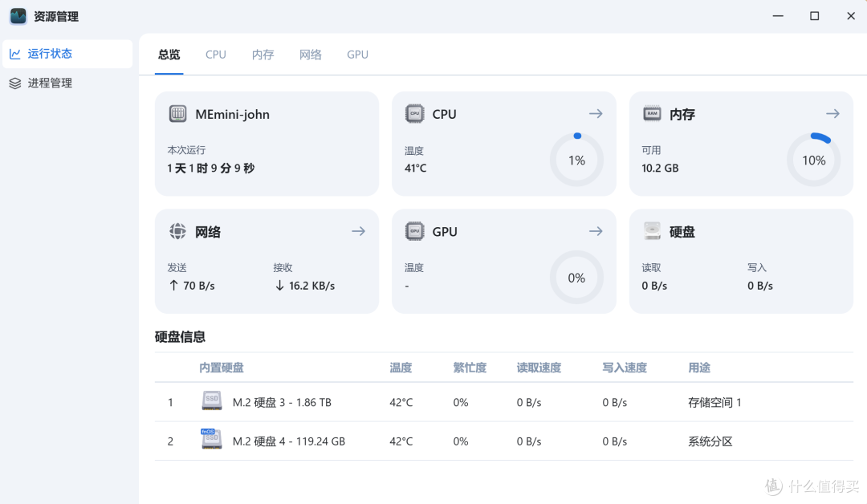
Task: Click the MEmini-john hostname text
Action: pyautogui.click(x=232, y=115)
